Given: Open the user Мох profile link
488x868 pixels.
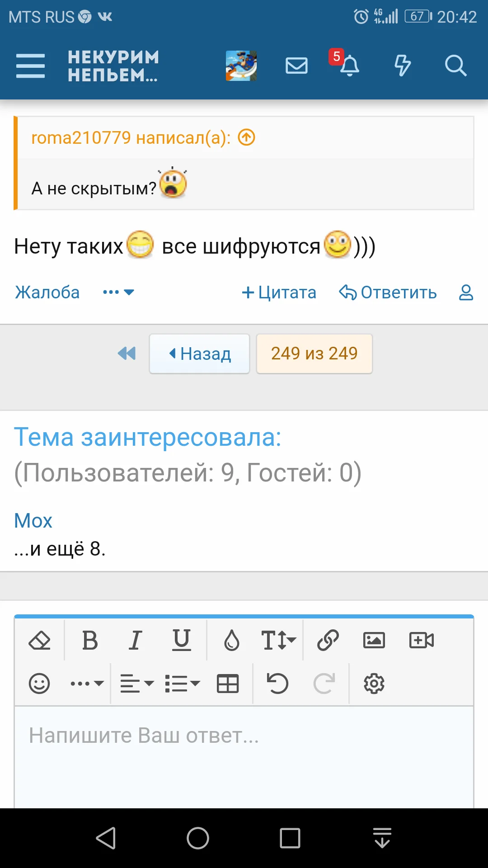Looking at the screenshot, I should tap(33, 521).
